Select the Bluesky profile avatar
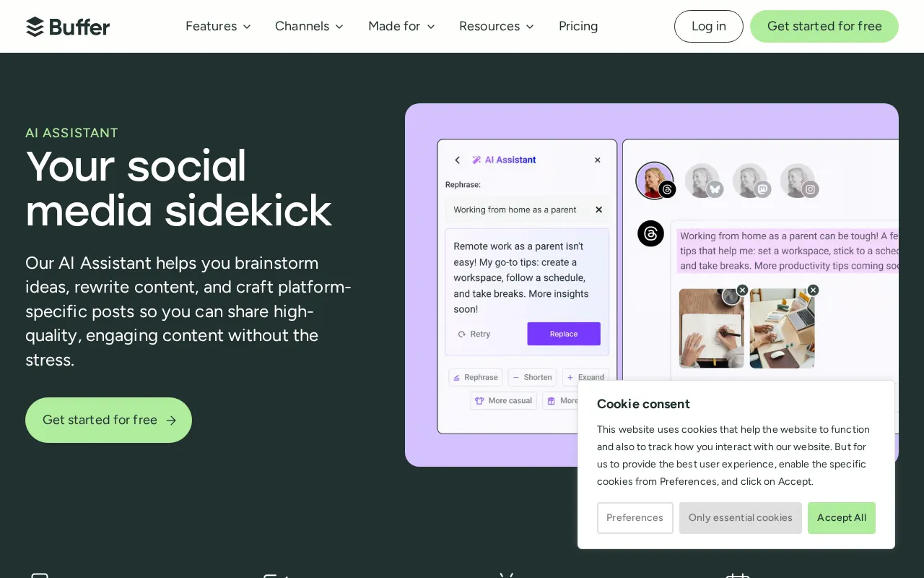This screenshot has height=578, width=924. [x=703, y=181]
